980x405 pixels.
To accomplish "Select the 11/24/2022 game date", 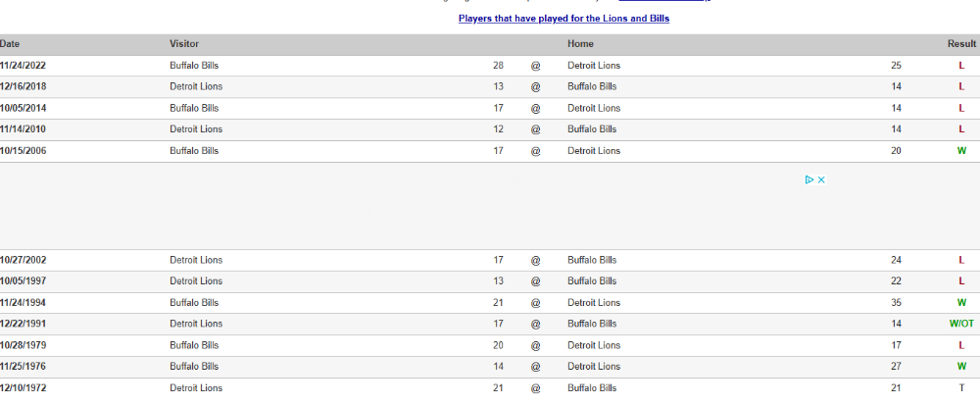I will tap(24, 66).
